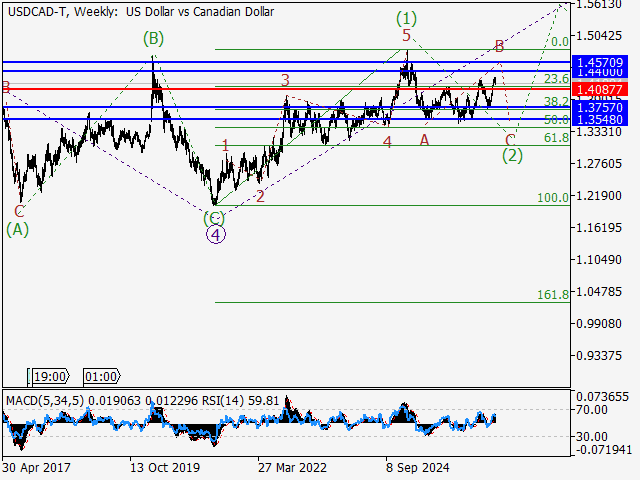Viewport: 640px width, 480px height.
Task: Click the 8 Sep 2024 date label
Action: pyautogui.click(x=418, y=467)
